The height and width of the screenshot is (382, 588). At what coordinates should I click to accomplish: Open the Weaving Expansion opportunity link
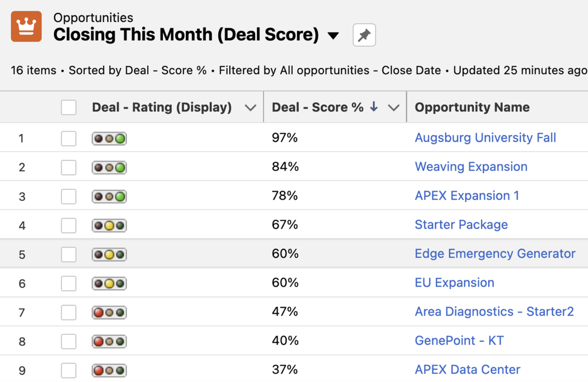pos(471,166)
